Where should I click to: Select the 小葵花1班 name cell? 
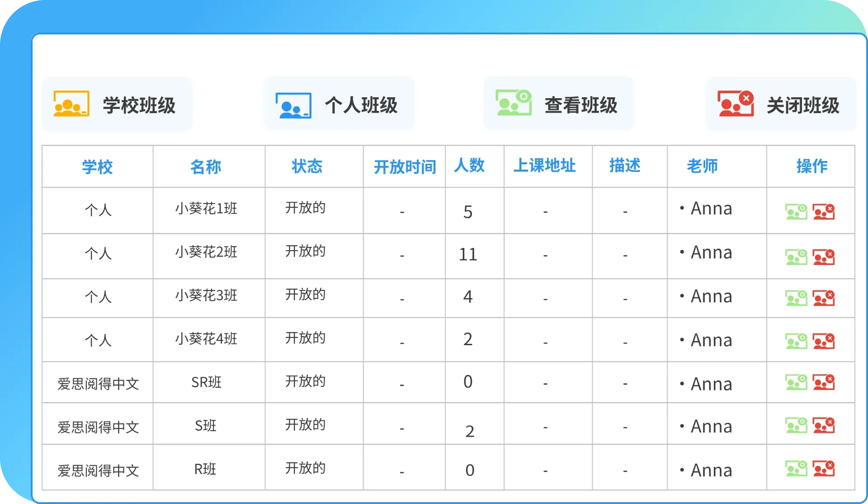pyautogui.click(x=206, y=208)
